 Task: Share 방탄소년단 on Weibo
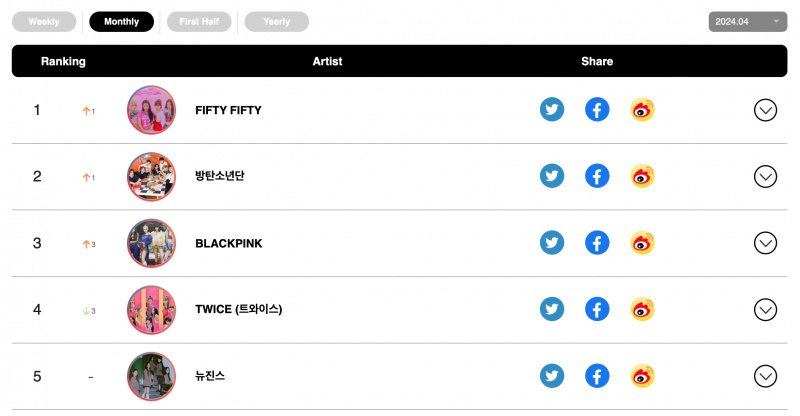[642, 176]
